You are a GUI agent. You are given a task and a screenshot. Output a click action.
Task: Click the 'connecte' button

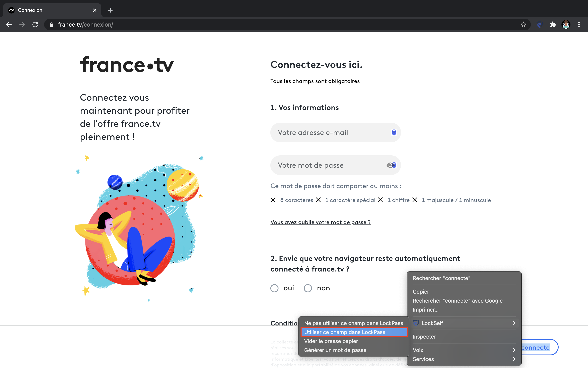click(539, 347)
